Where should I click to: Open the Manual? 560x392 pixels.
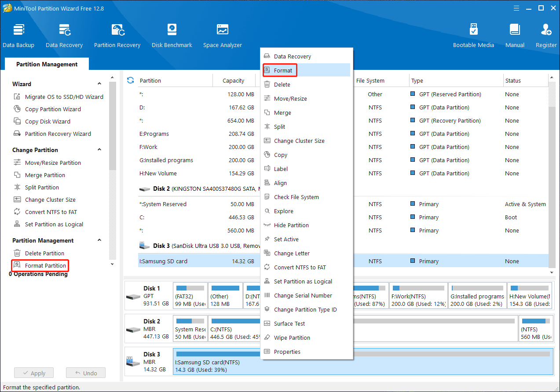click(515, 36)
